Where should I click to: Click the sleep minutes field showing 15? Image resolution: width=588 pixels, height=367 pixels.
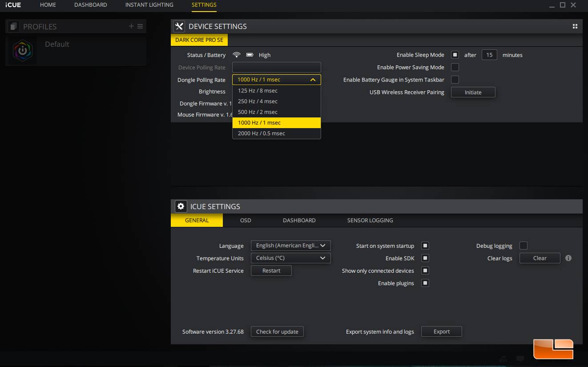(489, 55)
